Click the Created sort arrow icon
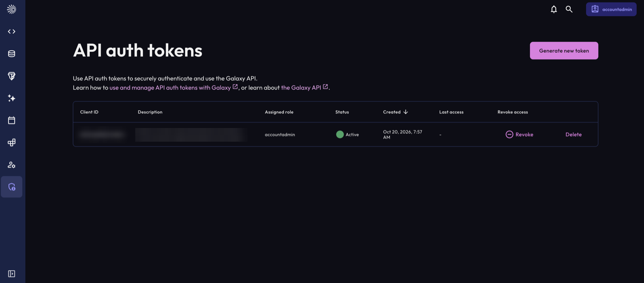644x283 pixels. pyautogui.click(x=406, y=112)
